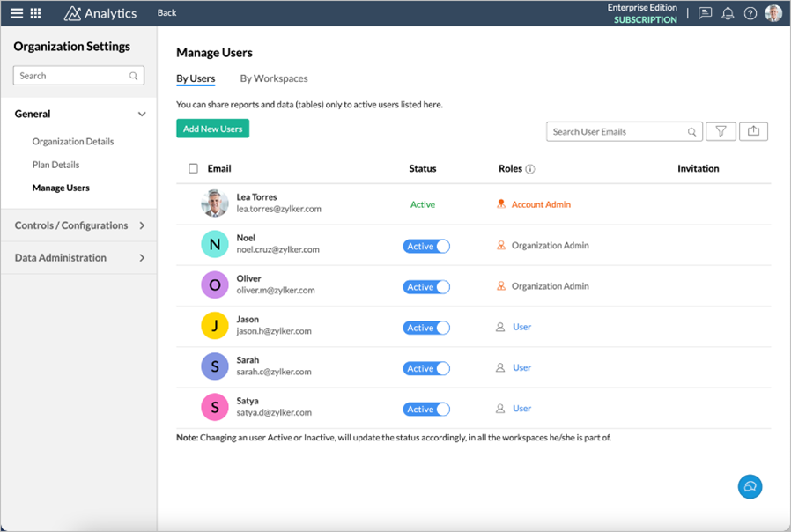This screenshot has height=532, width=791.
Task: Check the select all users checkbox
Action: [194, 169]
